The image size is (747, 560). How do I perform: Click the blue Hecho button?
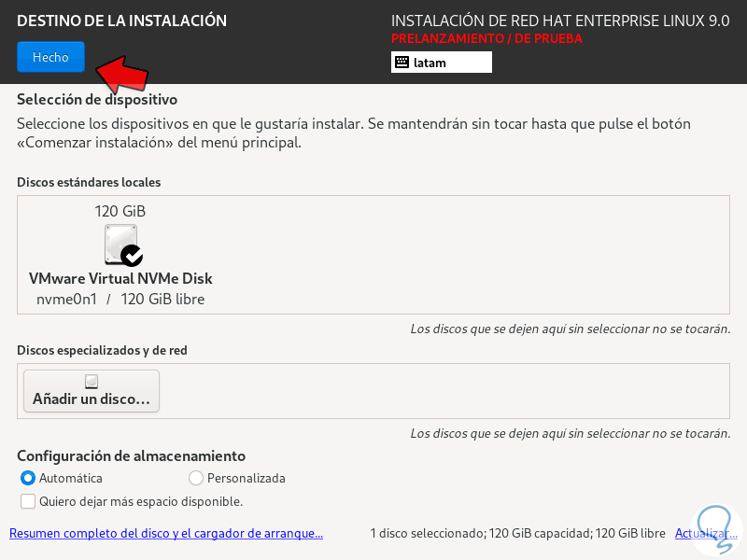(x=50, y=57)
